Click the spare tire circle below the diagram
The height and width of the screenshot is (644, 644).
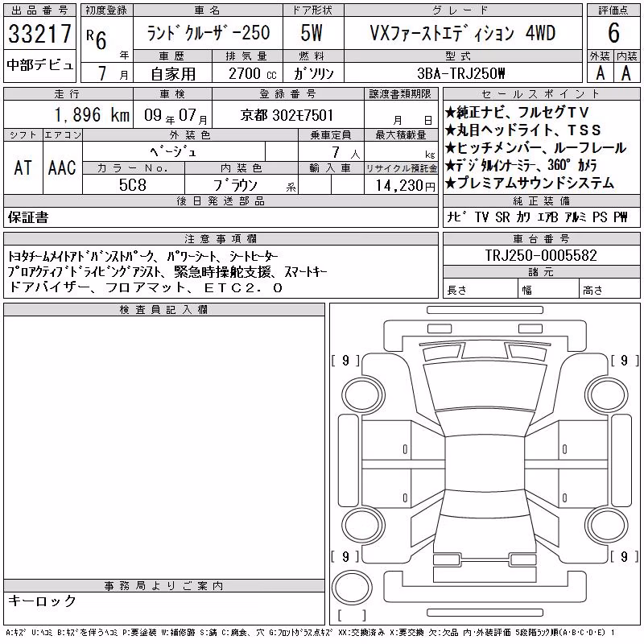coord(352,588)
